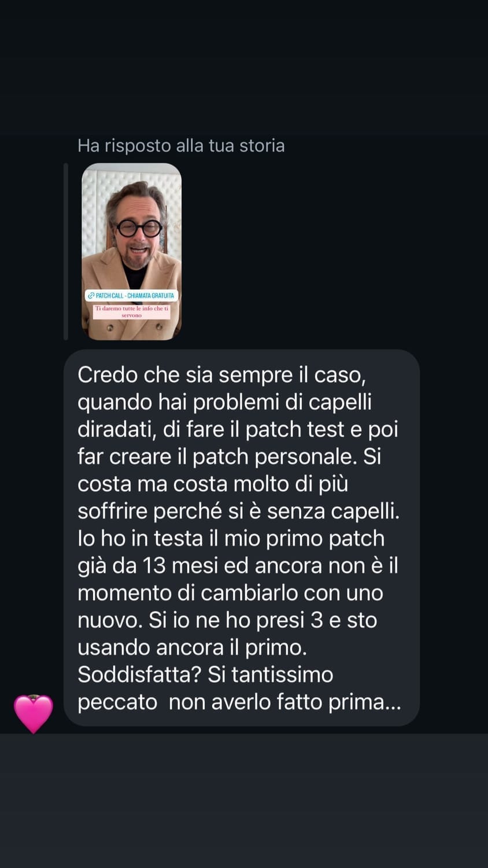488x868 pixels.
Task: Tap the chain link icon on PATCH CALL sticker
Action: [91, 296]
